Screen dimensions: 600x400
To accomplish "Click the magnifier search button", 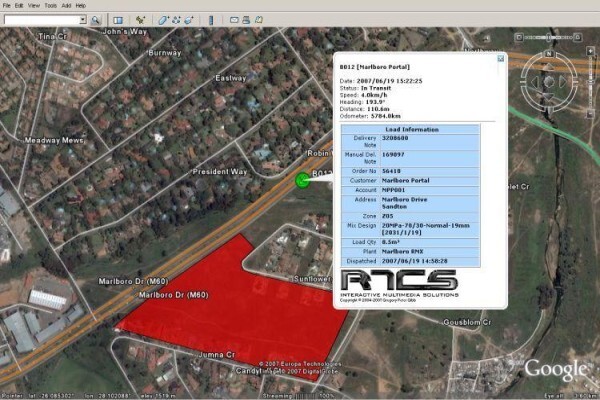I will tap(95, 20).
